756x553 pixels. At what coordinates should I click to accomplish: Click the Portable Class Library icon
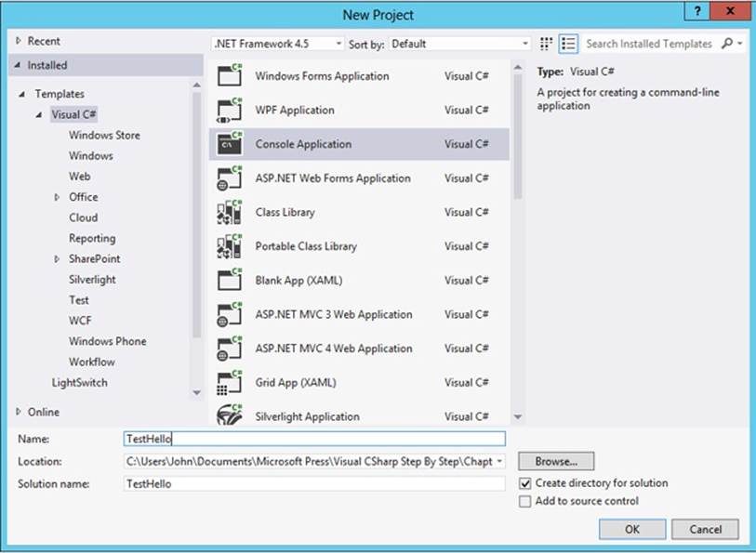tap(230, 246)
